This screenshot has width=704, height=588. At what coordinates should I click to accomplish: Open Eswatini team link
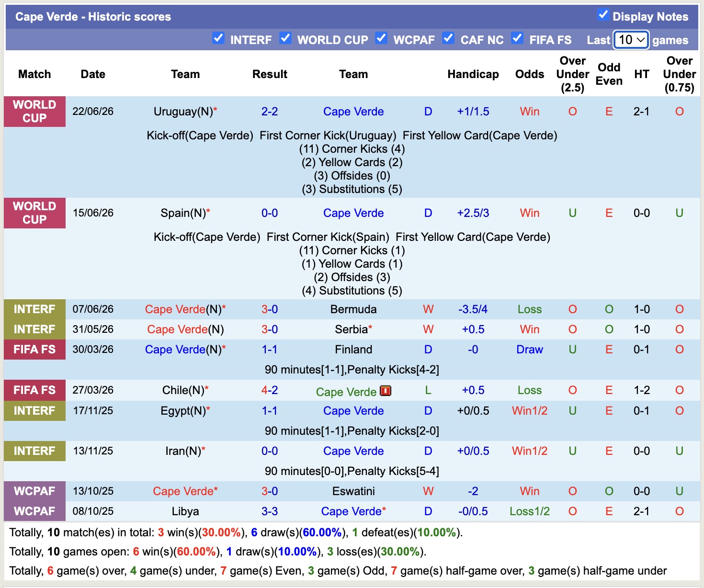(x=353, y=491)
